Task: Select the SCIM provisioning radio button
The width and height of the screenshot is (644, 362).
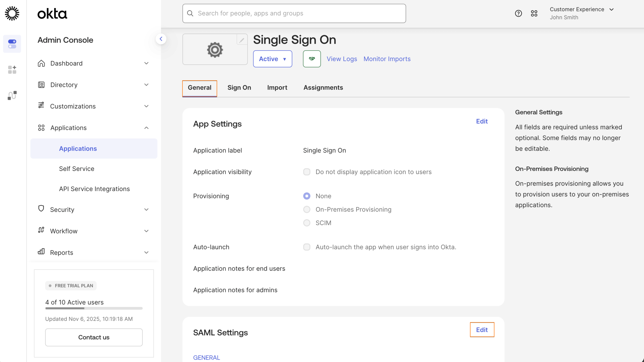Action: [307, 223]
